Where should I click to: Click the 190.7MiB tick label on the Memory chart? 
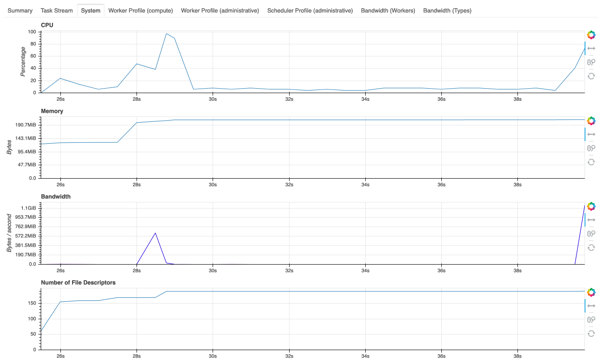pyautogui.click(x=26, y=125)
